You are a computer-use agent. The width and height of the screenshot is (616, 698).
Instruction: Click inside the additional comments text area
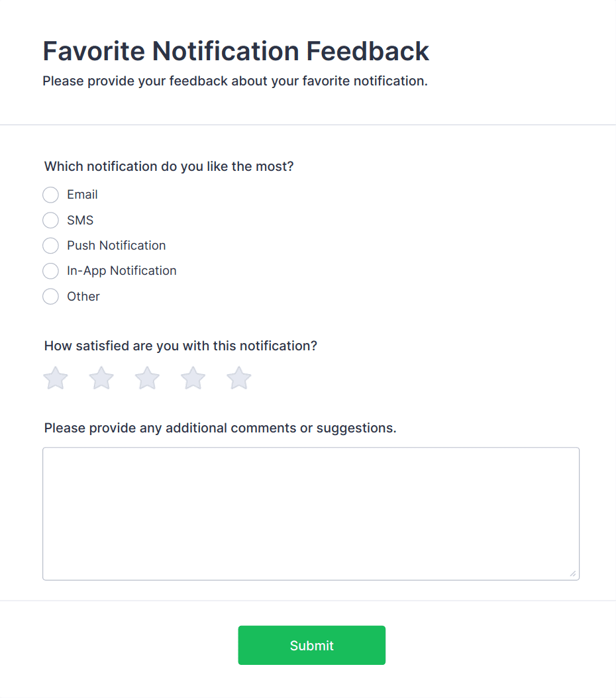coord(311,513)
